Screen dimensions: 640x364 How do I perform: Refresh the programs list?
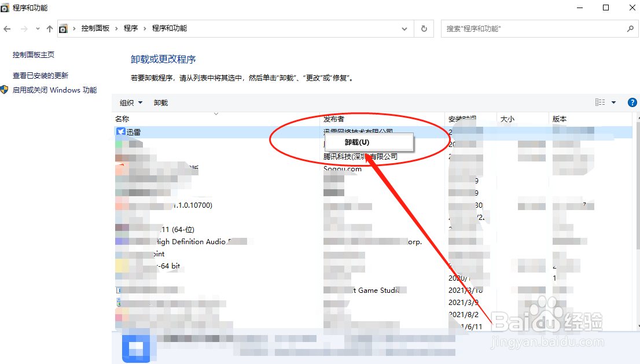click(x=424, y=28)
